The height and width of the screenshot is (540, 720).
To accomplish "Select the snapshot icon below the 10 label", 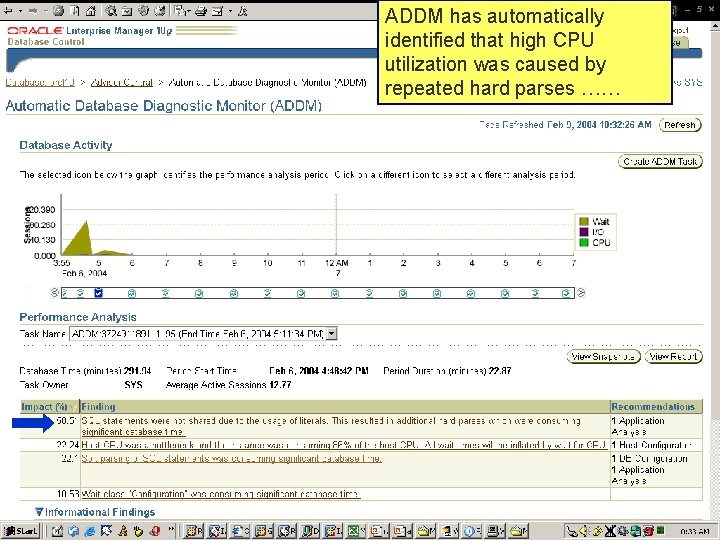I will [x=267, y=293].
